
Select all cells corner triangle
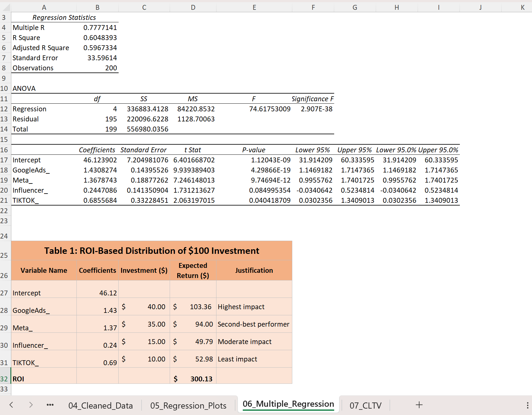click(x=6, y=7)
